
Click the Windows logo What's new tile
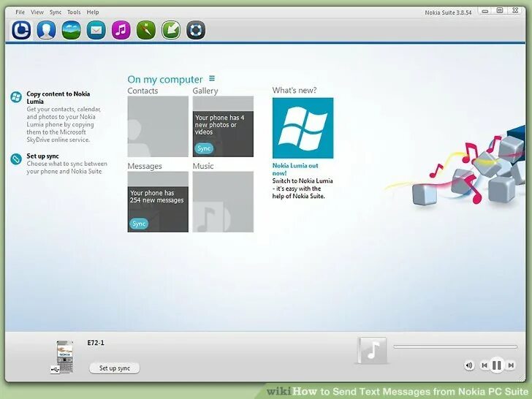(x=303, y=128)
